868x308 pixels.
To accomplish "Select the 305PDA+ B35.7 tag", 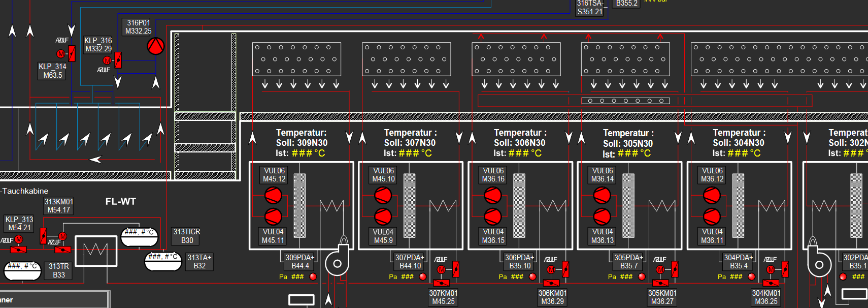I will point(629,262).
